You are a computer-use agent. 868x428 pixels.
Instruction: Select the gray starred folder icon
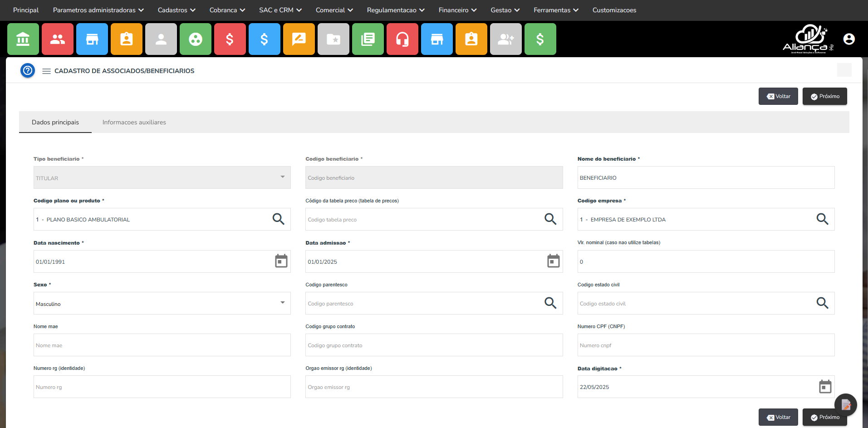click(333, 39)
